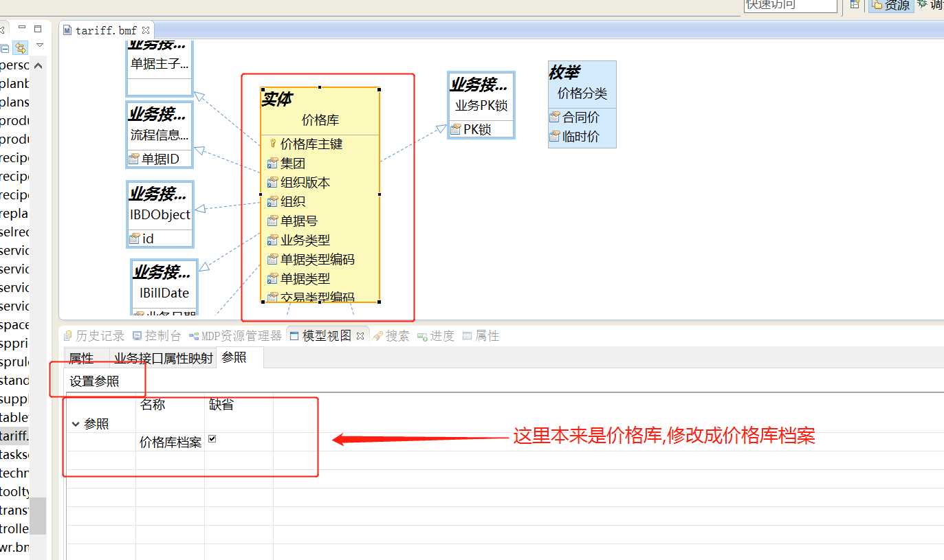This screenshot has height=560, width=944.
Task: Select the tooltyp item in explorer list
Action: pos(14,491)
